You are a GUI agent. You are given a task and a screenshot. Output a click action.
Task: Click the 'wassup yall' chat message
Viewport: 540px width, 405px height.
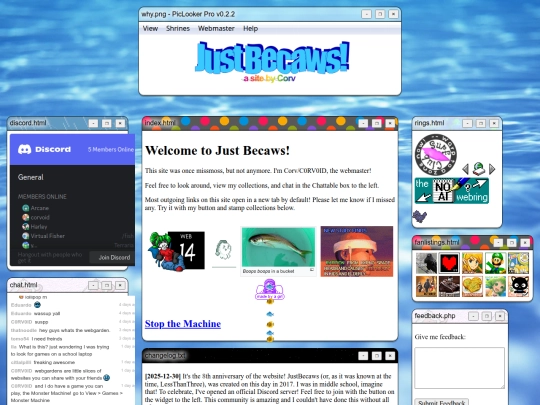point(47,313)
